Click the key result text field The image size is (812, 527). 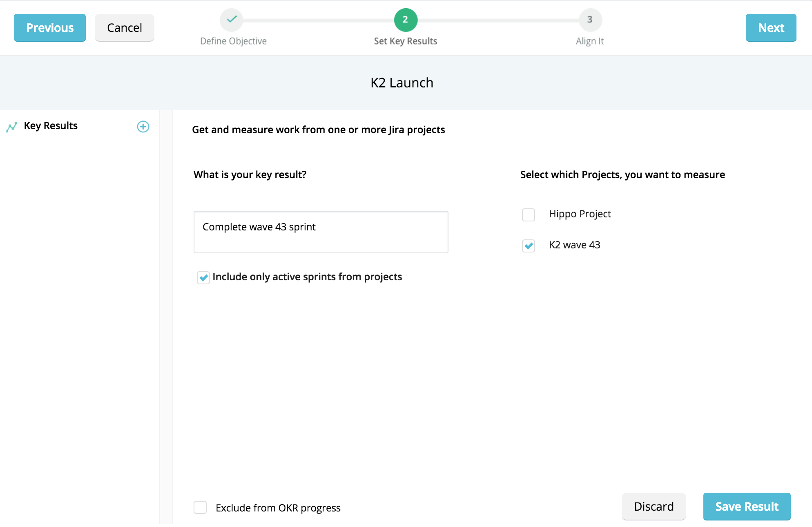(x=321, y=232)
